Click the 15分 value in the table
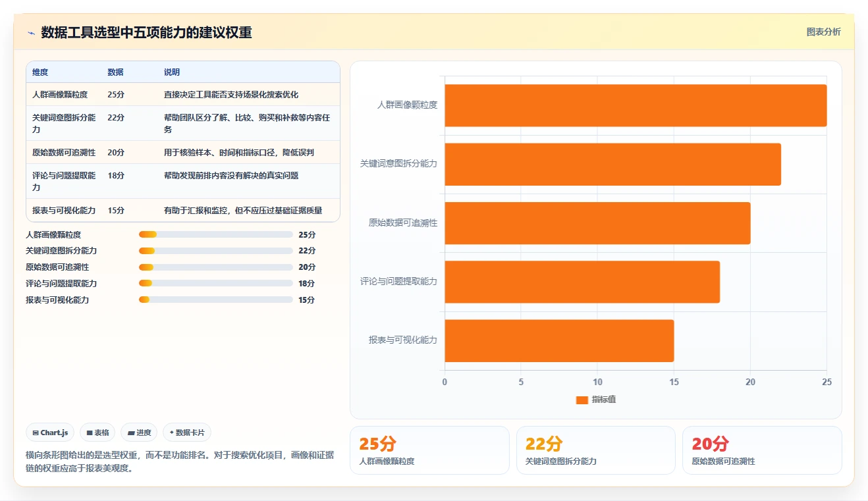This screenshot has width=868, height=501. click(116, 211)
